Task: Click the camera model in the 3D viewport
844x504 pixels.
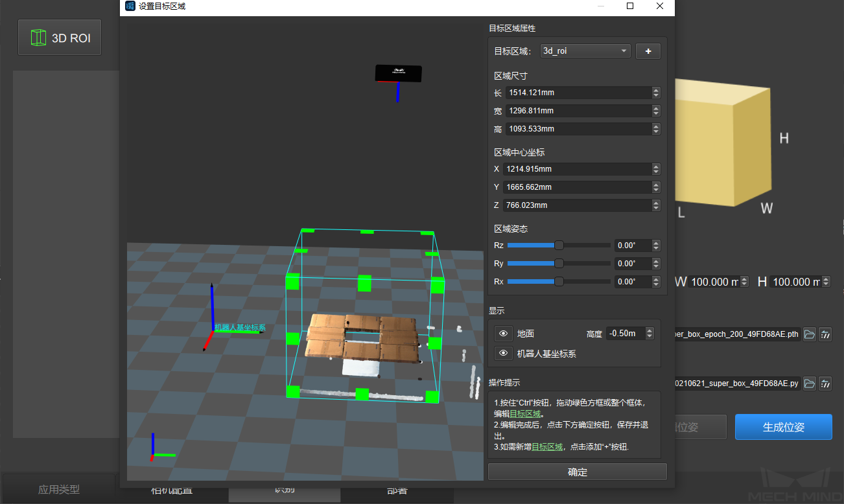Action: 399,73
